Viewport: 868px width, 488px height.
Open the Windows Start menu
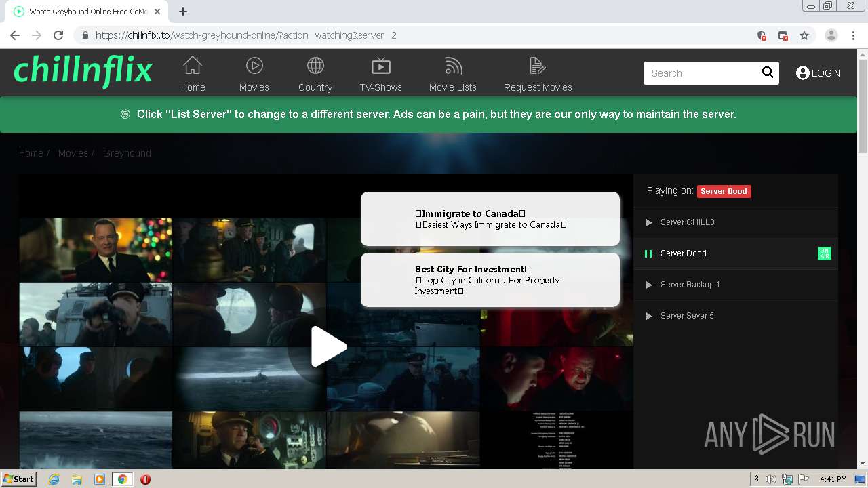[18, 479]
